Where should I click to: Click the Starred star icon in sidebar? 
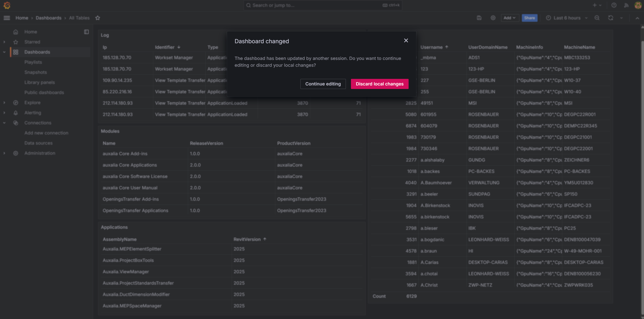point(16,42)
